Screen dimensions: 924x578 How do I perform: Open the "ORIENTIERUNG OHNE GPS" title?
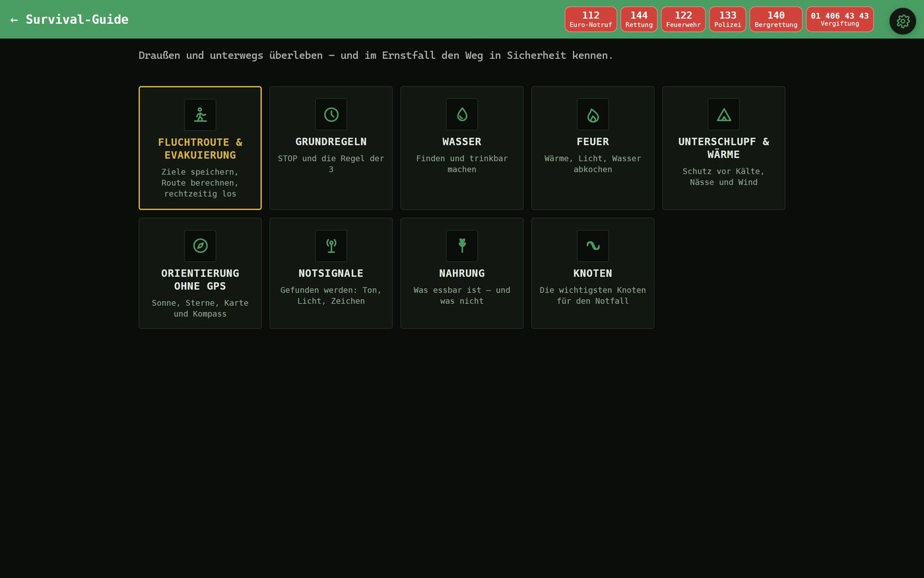coord(200,279)
